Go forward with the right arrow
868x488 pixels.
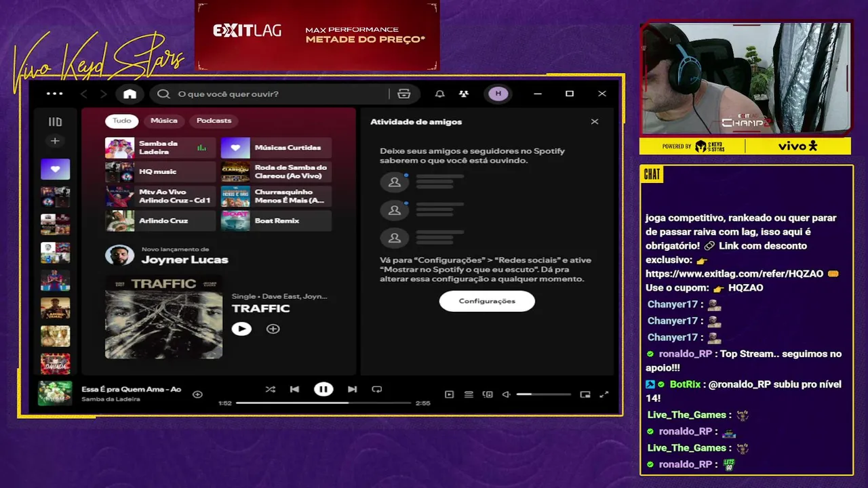coord(103,94)
